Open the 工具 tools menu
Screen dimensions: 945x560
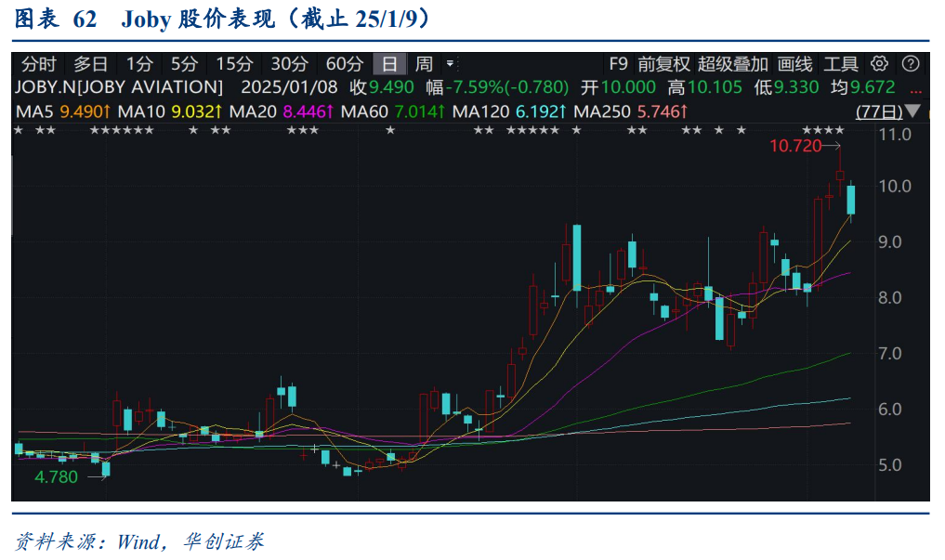(841, 64)
